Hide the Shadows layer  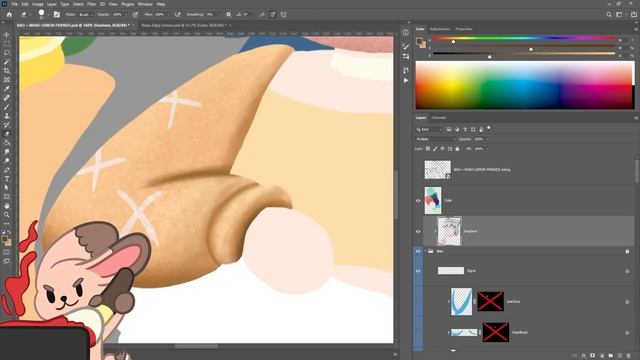click(418, 231)
